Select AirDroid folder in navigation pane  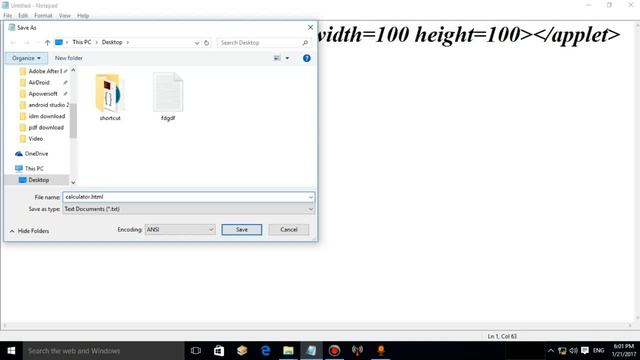tap(39, 82)
